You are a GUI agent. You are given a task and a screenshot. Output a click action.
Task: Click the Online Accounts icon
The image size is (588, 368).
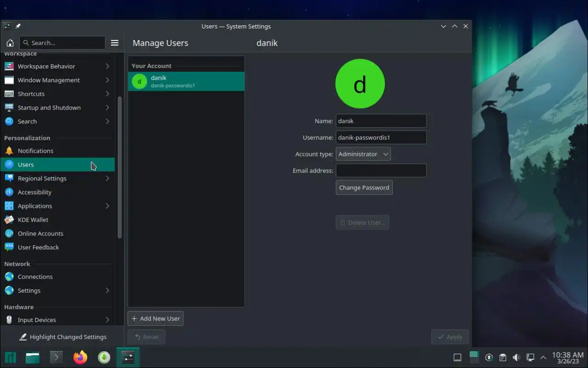tap(9, 234)
